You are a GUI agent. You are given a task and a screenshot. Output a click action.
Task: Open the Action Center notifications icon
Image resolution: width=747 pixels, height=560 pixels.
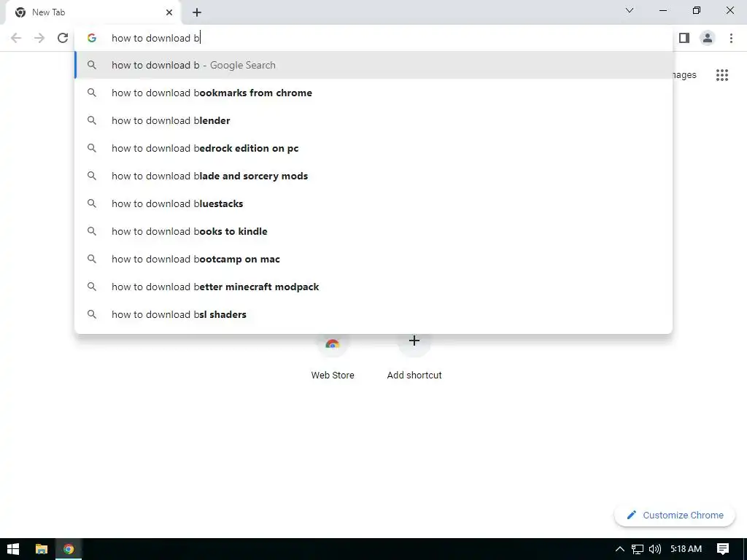[x=723, y=549]
